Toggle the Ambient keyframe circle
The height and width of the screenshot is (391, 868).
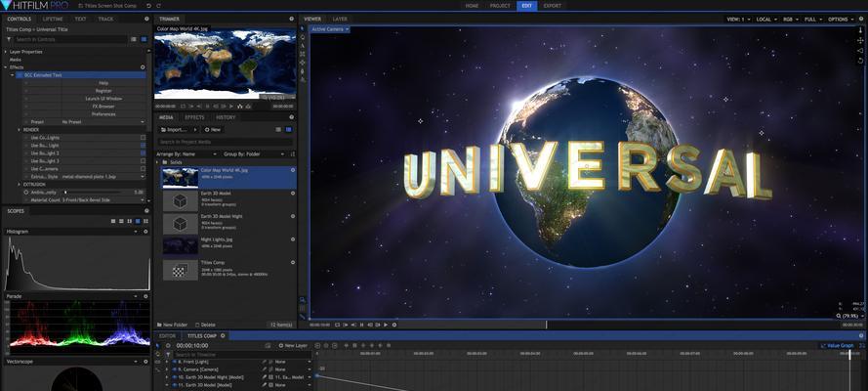(26, 193)
